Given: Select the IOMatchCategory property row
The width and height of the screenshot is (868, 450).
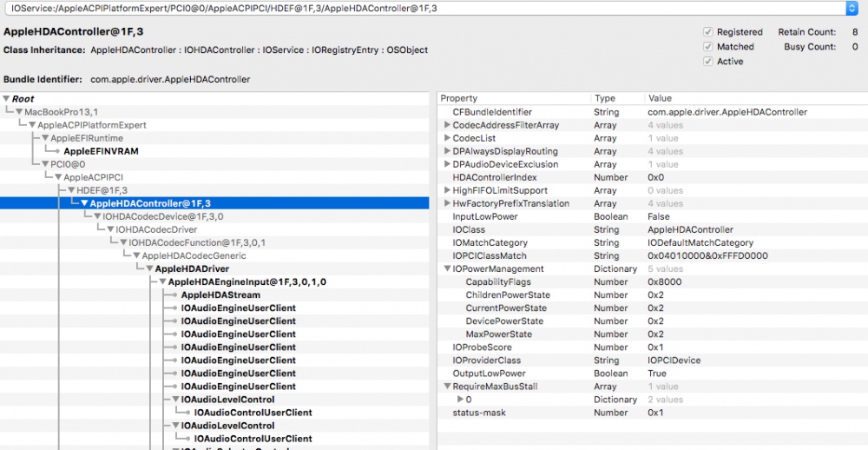Looking at the screenshot, I should (x=652, y=242).
